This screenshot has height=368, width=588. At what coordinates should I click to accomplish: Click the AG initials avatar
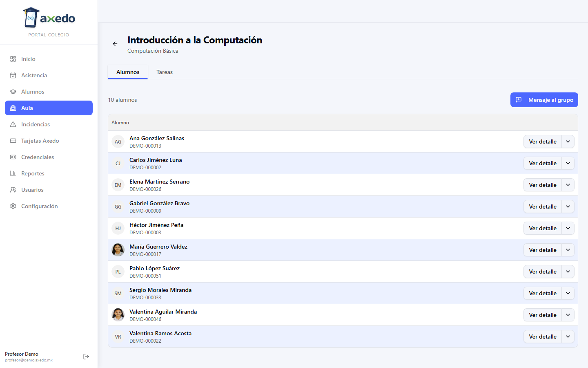click(118, 141)
